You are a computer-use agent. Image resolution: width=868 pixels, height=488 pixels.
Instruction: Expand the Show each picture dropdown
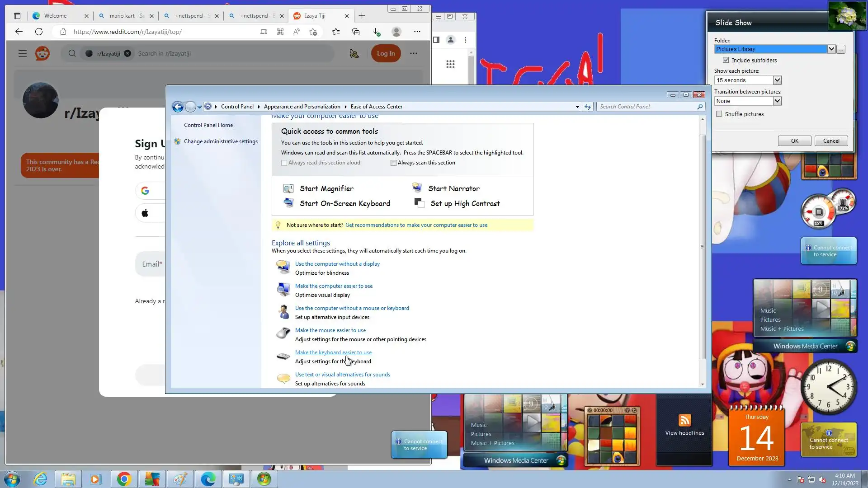pyautogui.click(x=777, y=80)
